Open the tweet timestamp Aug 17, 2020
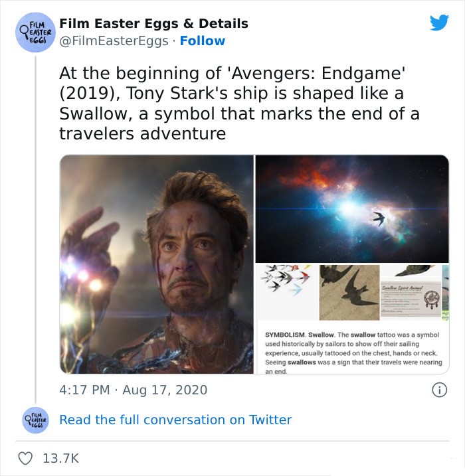The image size is (465, 476). pos(165,390)
